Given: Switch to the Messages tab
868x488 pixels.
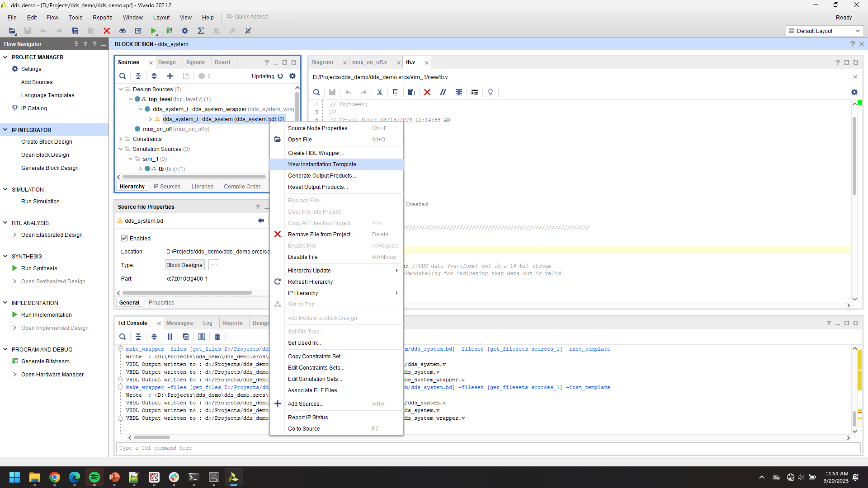Looking at the screenshot, I should [179, 323].
